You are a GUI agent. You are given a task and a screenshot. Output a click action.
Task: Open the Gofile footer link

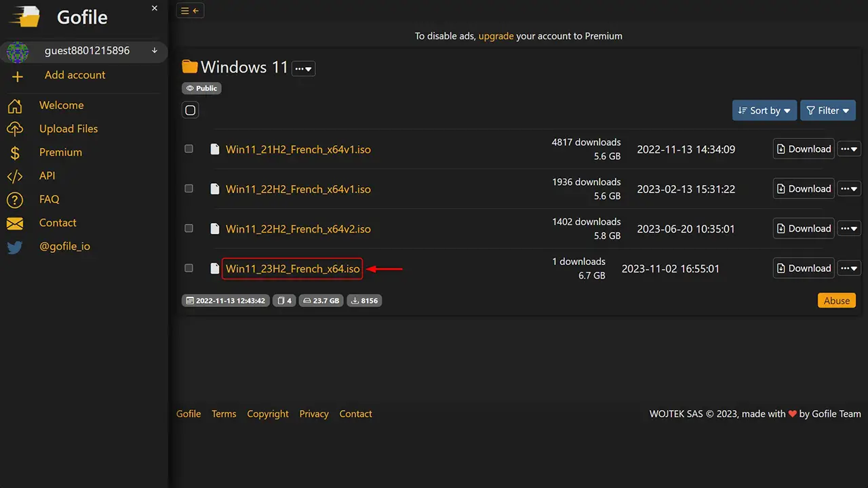tap(189, 413)
